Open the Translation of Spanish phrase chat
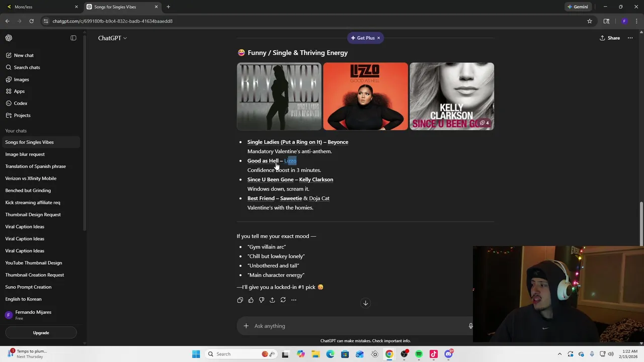 click(x=40, y=166)
